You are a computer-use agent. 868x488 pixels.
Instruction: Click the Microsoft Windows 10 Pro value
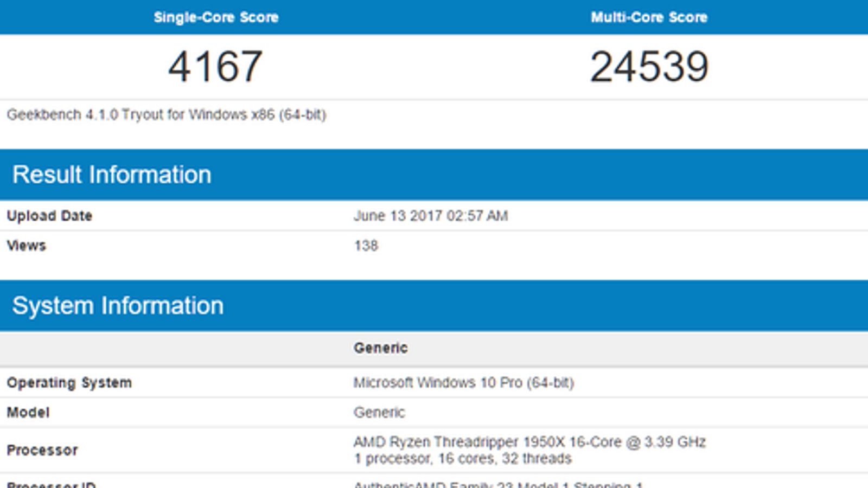(463, 383)
